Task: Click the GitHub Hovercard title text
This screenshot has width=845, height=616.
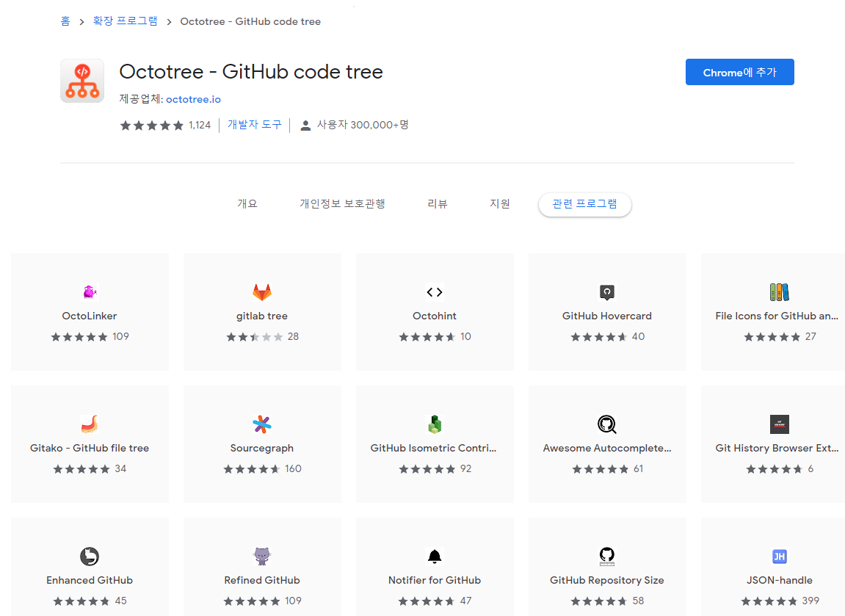Action: click(607, 316)
